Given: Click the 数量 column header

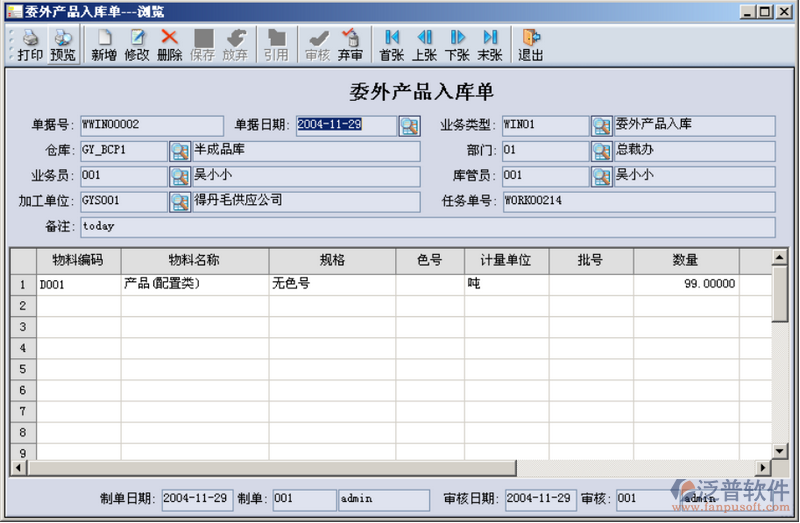Looking at the screenshot, I should tap(685, 260).
